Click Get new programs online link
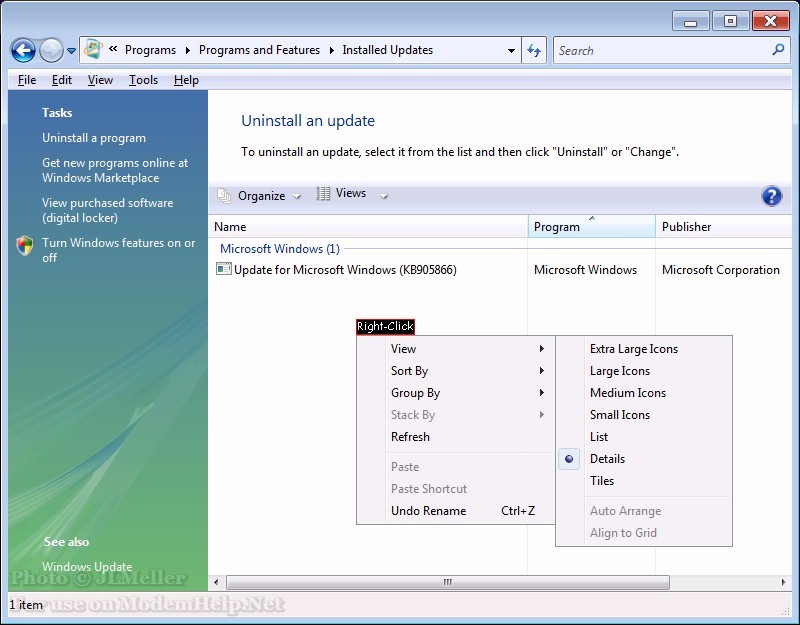 pyautogui.click(x=115, y=170)
